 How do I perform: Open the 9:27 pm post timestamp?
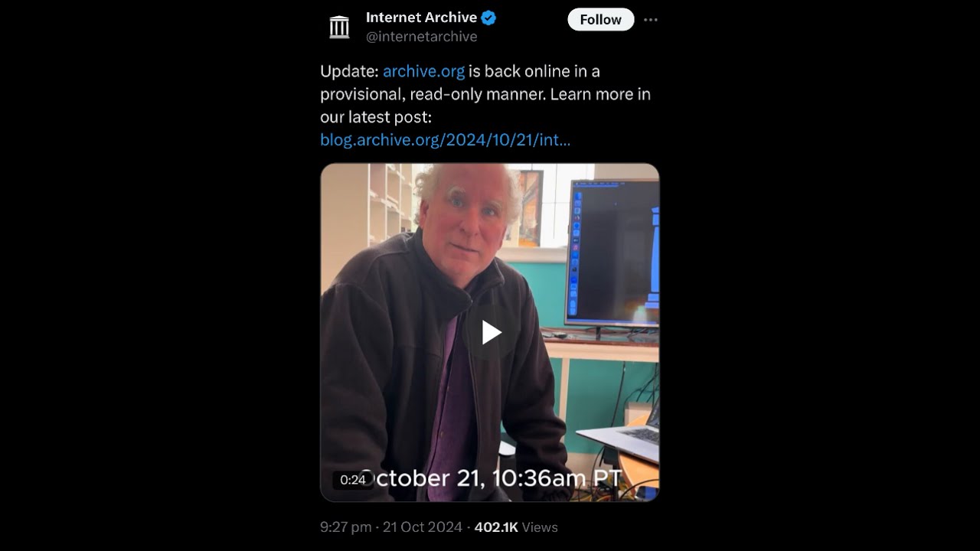(345, 527)
